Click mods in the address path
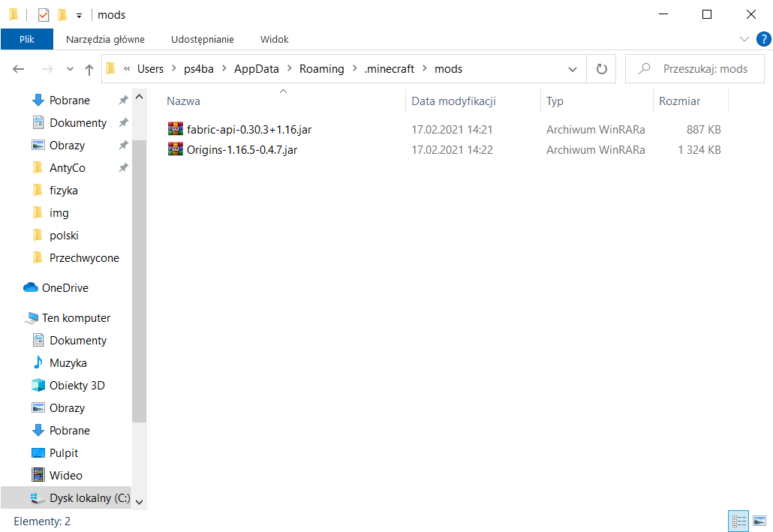The image size is (773, 532). click(448, 68)
